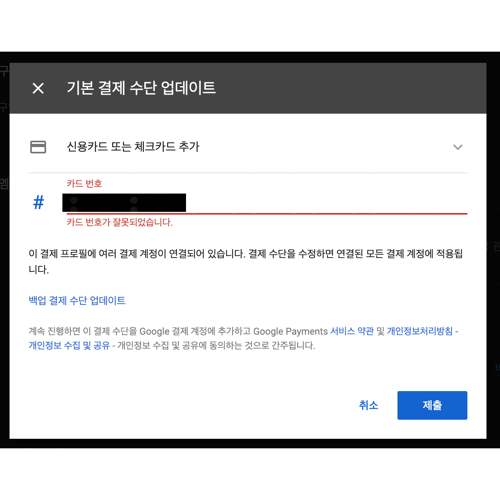500x500 pixels.
Task: Open 개인정보 수집 및 공유 link
Action: pos(69,345)
